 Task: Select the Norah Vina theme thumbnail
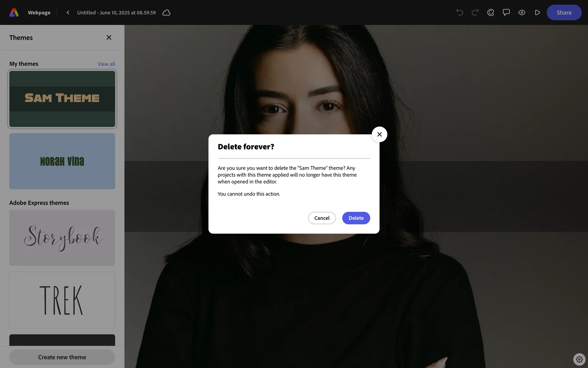tap(62, 161)
